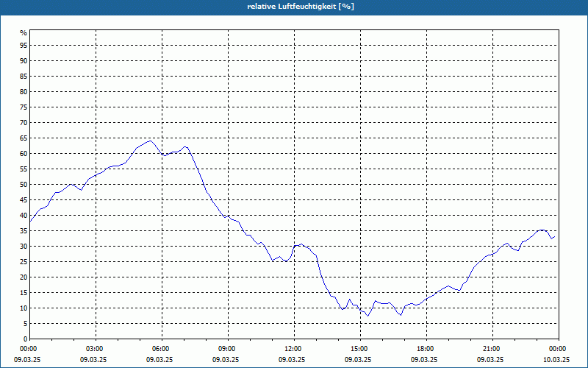
Task: Click the 09.03.25 date under 18:00
Action: pyautogui.click(x=424, y=360)
